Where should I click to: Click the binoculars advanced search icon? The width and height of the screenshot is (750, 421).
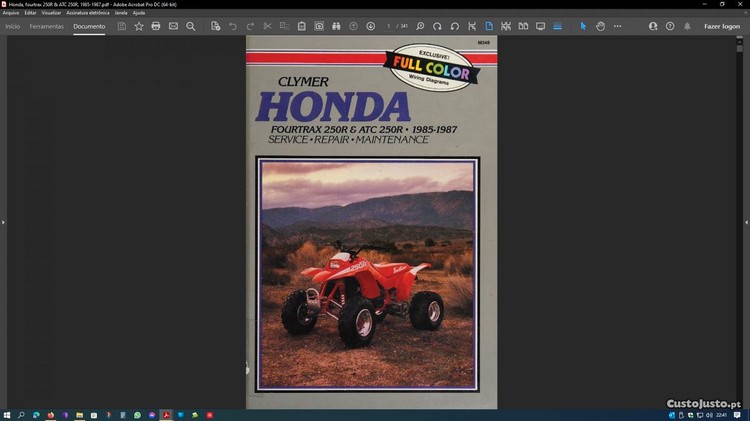(336, 26)
